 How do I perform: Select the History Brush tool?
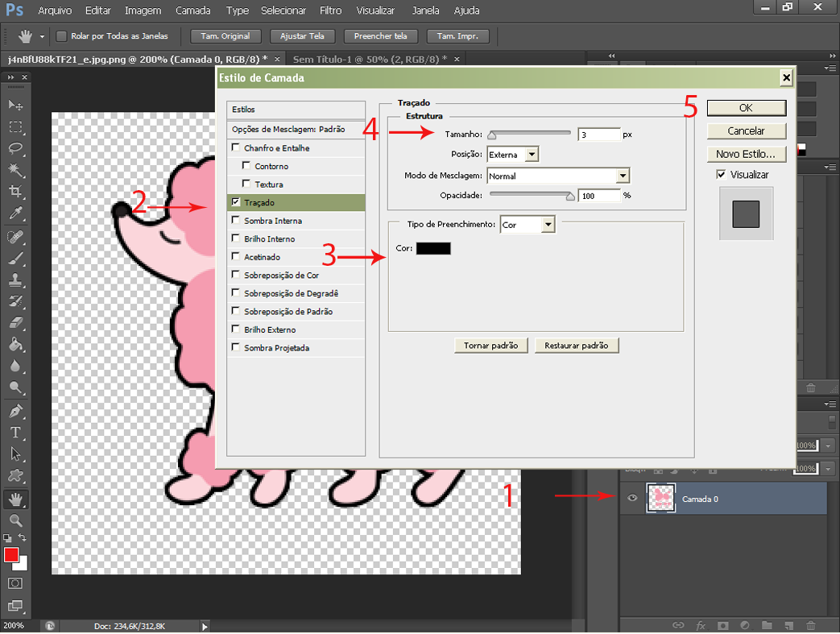[x=15, y=301]
